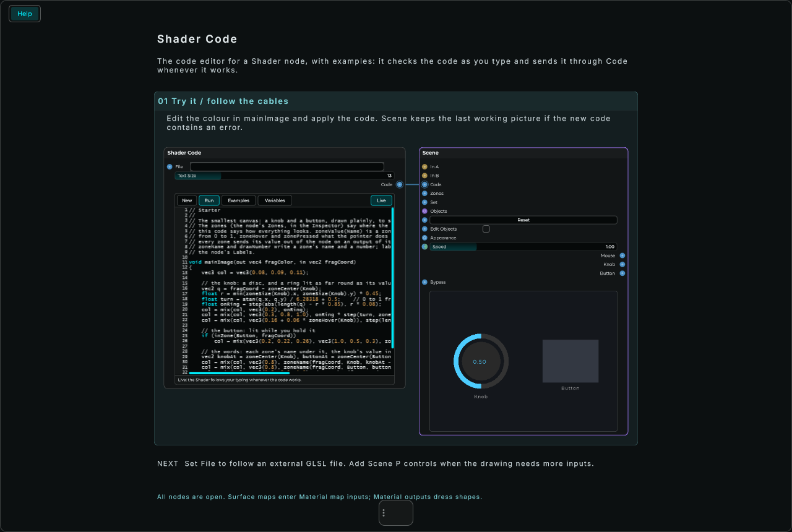Click the Shader Code node title bar
Viewport: 792px width, 532px height.
(x=285, y=153)
